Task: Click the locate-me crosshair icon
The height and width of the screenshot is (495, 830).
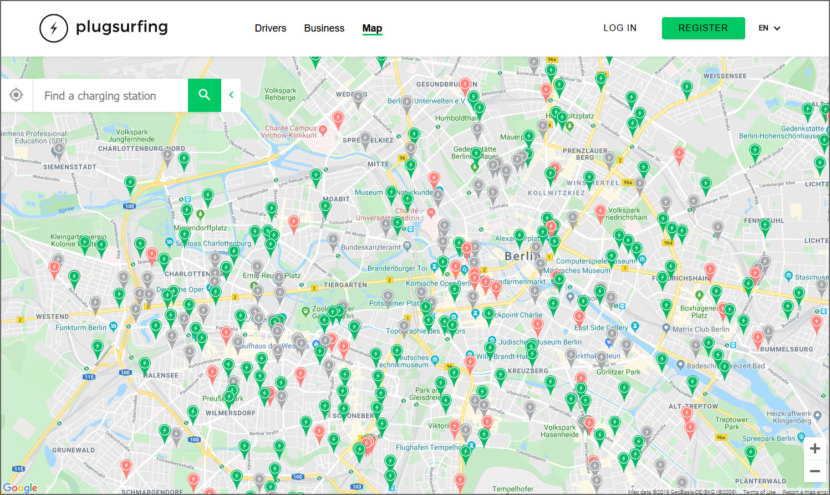Action: pos(16,95)
